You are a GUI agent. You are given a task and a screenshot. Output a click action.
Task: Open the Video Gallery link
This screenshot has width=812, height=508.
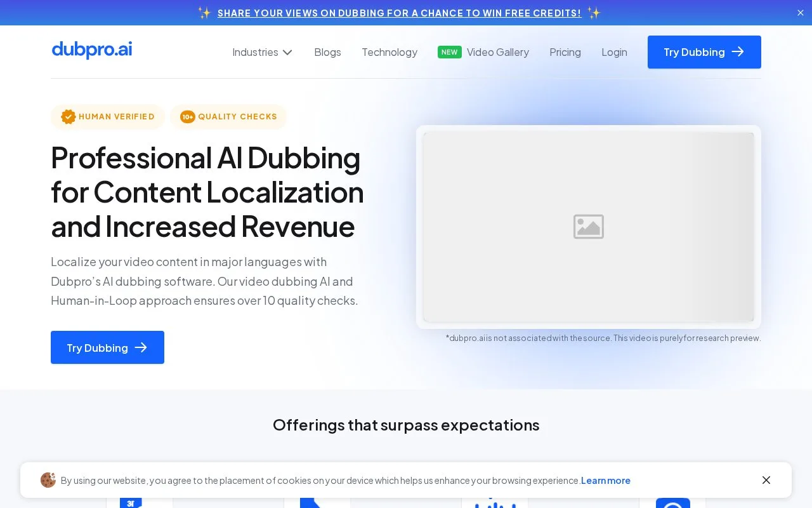pos(497,52)
